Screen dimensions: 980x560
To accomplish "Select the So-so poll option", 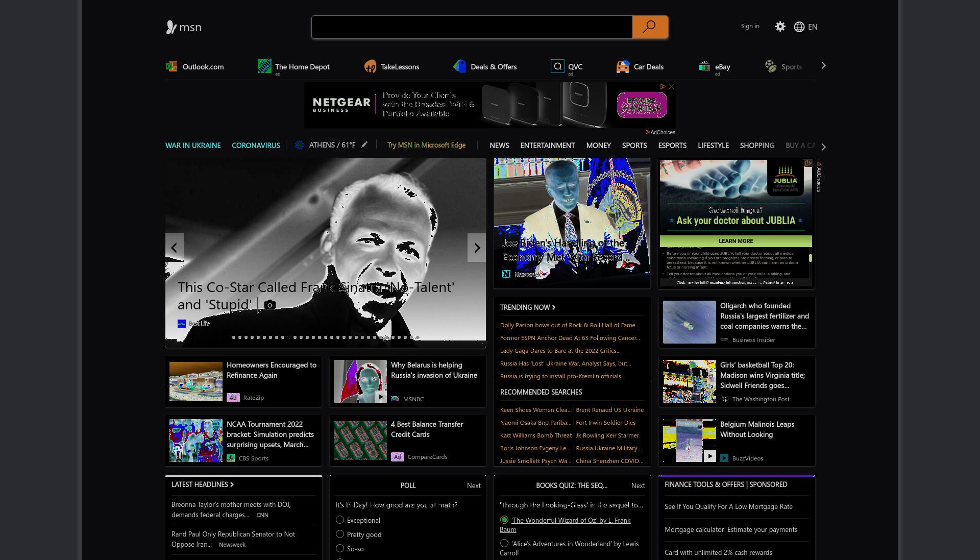I will (340, 548).
